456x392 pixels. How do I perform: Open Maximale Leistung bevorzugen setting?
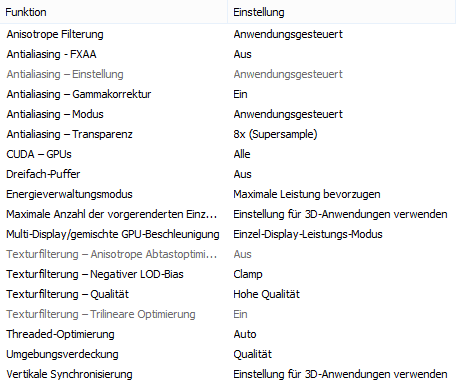coord(307,194)
